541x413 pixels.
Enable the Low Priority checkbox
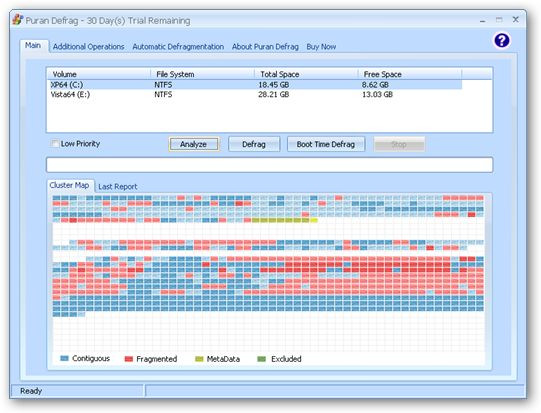(55, 144)
